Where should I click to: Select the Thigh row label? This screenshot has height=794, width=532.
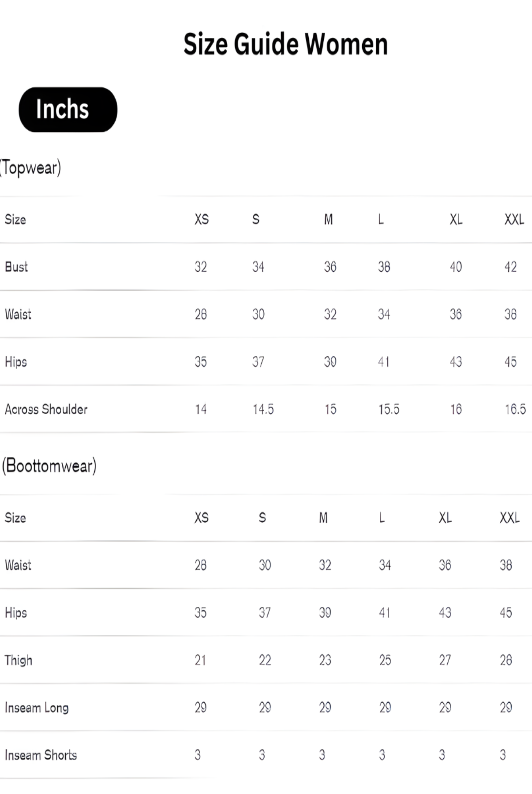[19, 660]
